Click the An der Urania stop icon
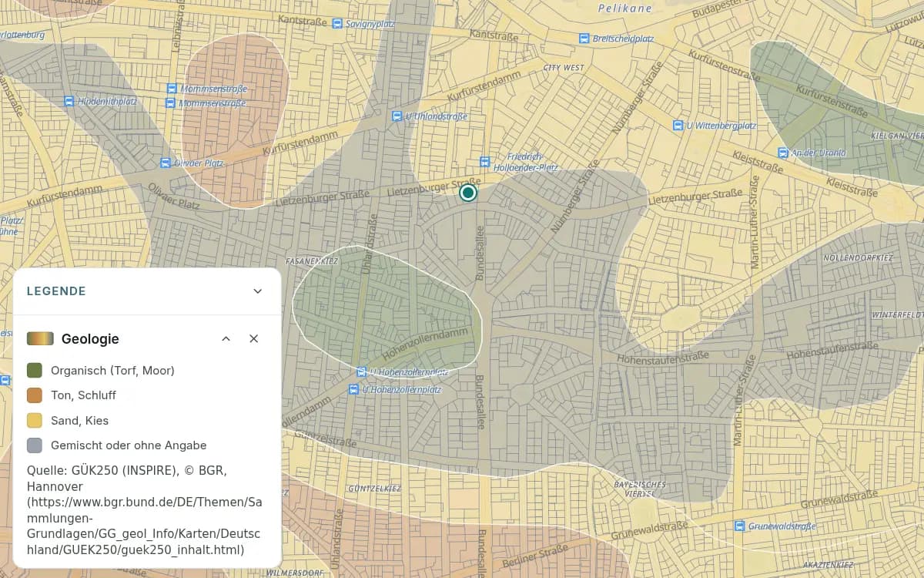 [x=782, y=153]
